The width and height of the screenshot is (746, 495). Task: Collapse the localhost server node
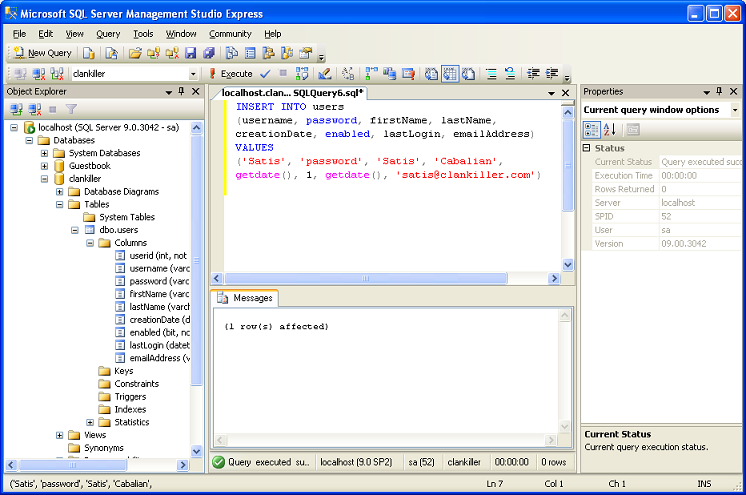point(14,128)
